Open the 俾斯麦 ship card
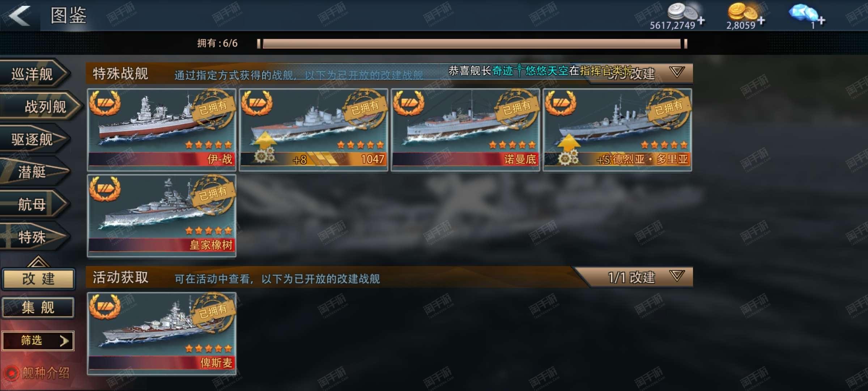The height and width of the screenshot is (391, 868). 162,333
